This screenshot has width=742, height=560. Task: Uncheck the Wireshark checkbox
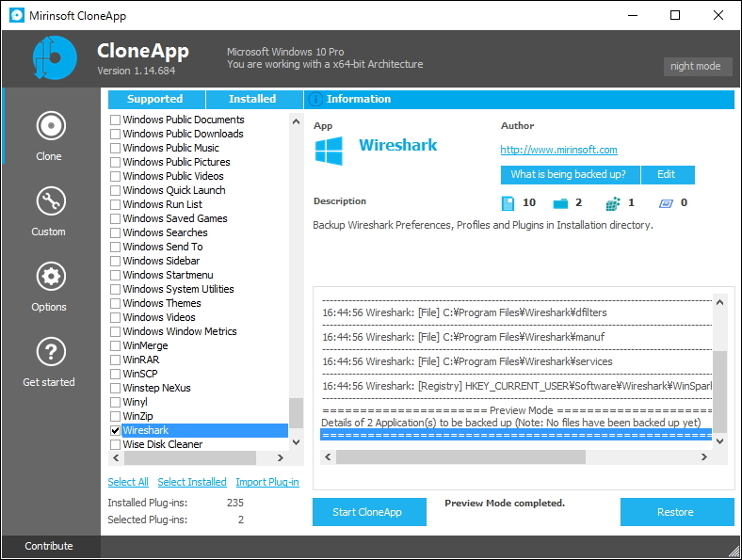click(115, 430)
